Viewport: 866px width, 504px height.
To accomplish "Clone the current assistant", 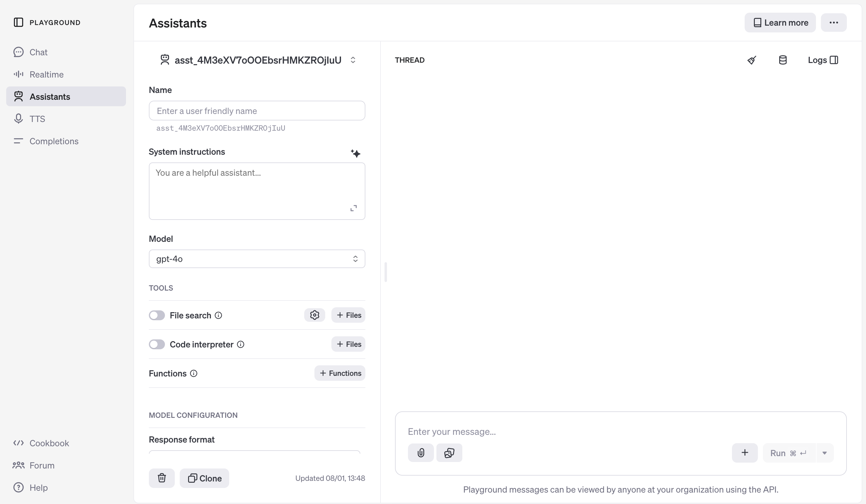I will point(204,478).
